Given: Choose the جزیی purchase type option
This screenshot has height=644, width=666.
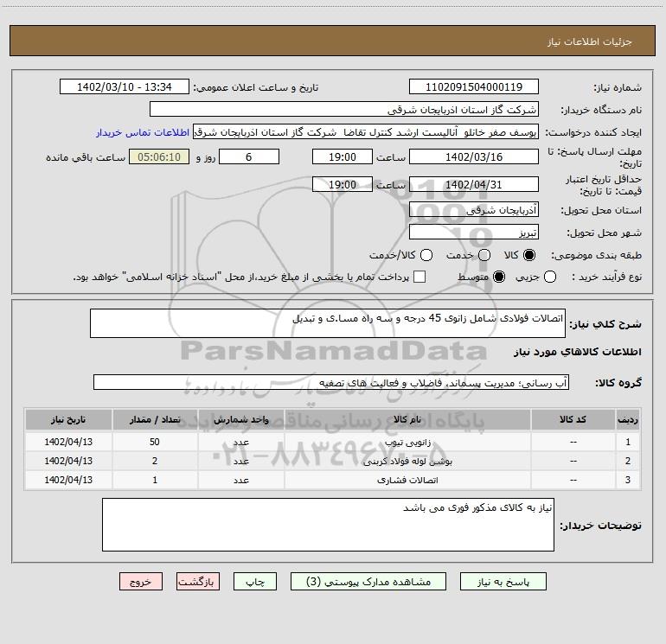Looking at the screenshot, I should click(550, 277).
